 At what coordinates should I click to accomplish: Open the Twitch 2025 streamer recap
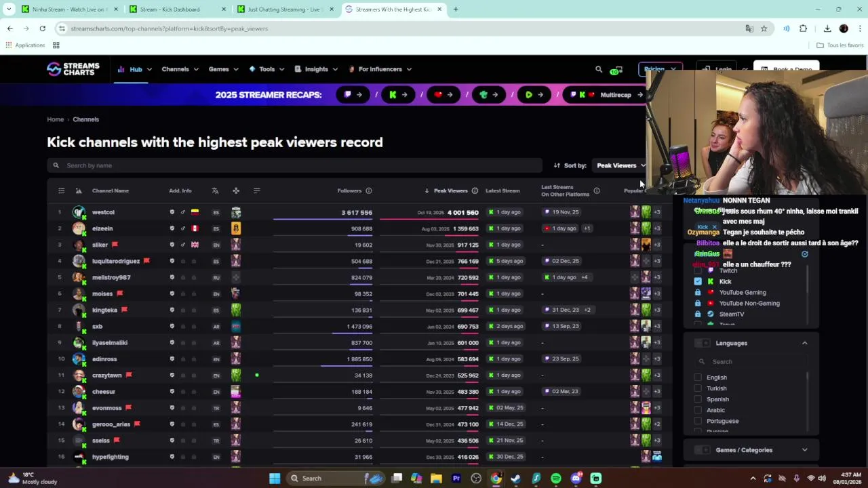[353, 95]
